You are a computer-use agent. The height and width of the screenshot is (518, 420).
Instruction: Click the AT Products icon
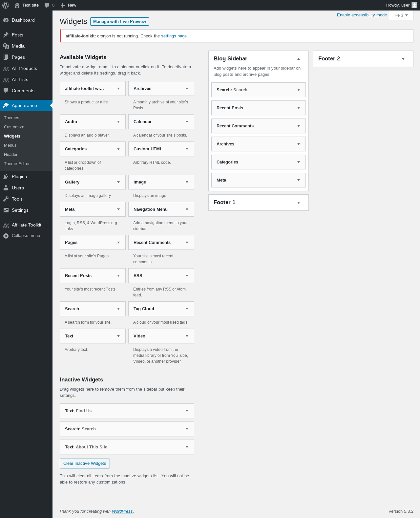6,68
